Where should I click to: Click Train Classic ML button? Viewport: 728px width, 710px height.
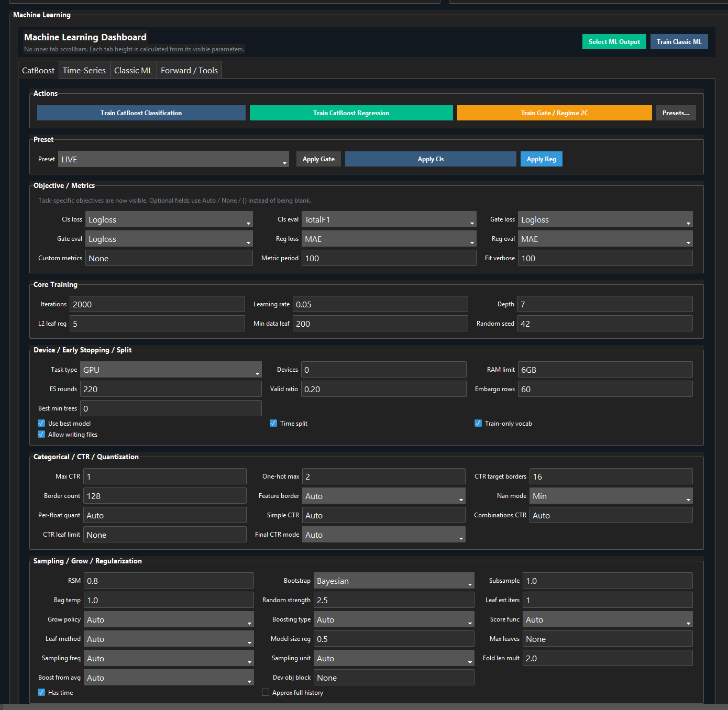(679, 42)
